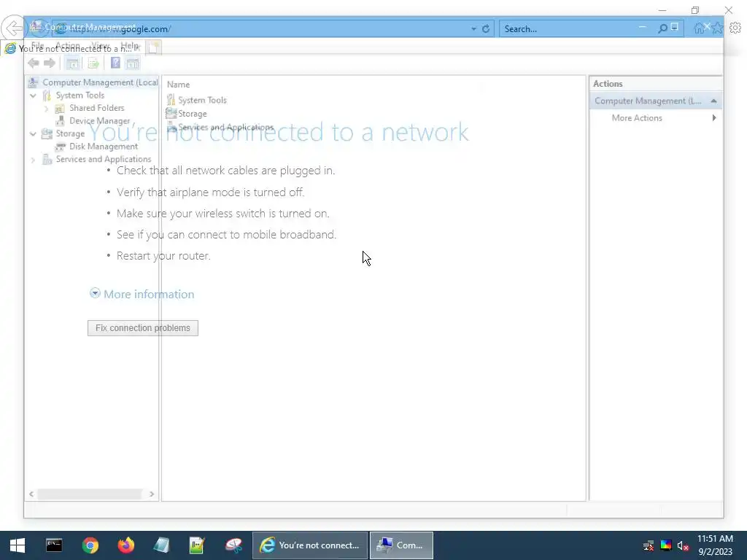The height and width of the screenshot is (560, 747).
Task: Launch Firefox from the taskbar
Action: (x=125, y=545)
